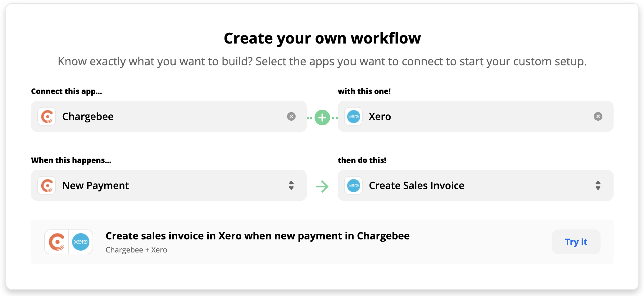Click the Xero icon beside Create Sales Invoice
The height and width of the screenshot is (296, 644).
click(353, 186)
